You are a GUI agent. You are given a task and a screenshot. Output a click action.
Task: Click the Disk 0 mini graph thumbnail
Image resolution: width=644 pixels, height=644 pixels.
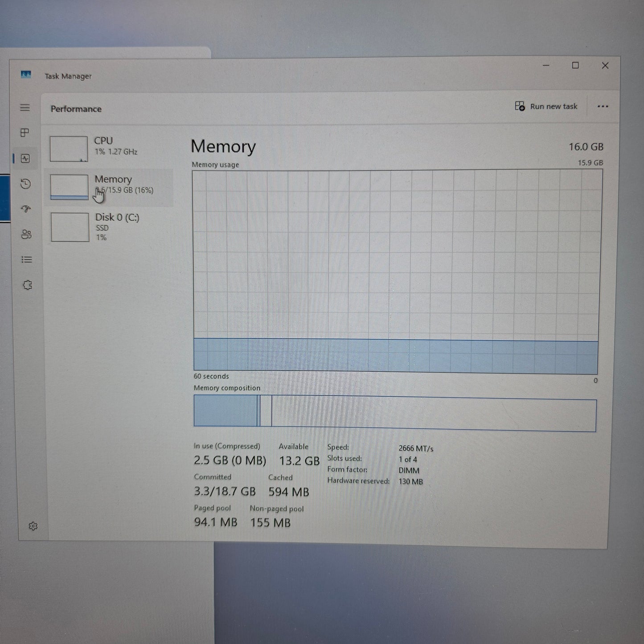tap(70, 227)
